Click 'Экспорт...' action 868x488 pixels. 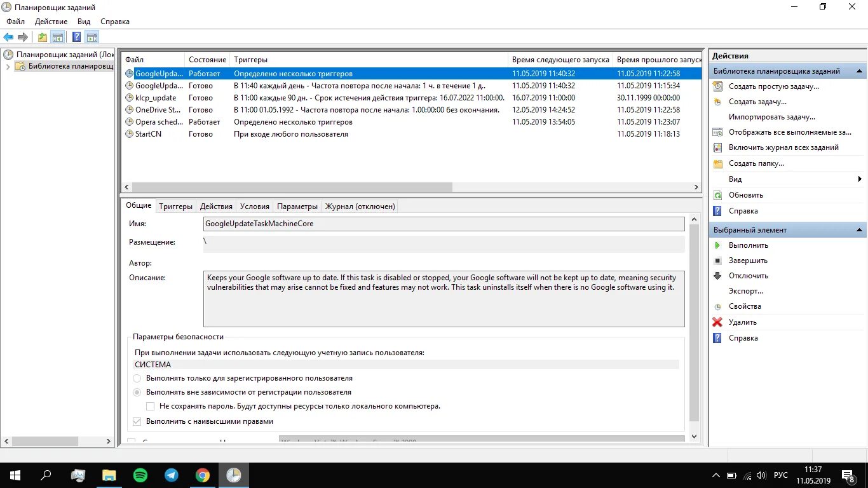pos(746,291)
